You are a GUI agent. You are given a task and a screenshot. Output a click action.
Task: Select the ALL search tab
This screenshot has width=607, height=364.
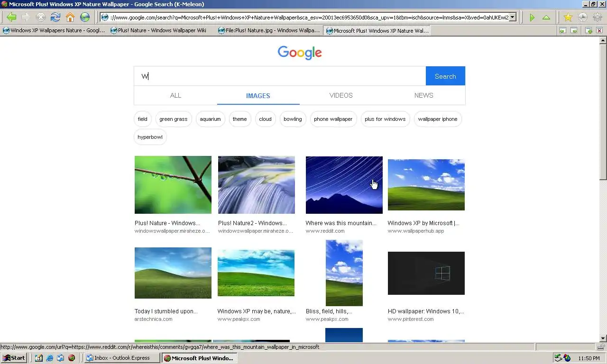point(175,95)
